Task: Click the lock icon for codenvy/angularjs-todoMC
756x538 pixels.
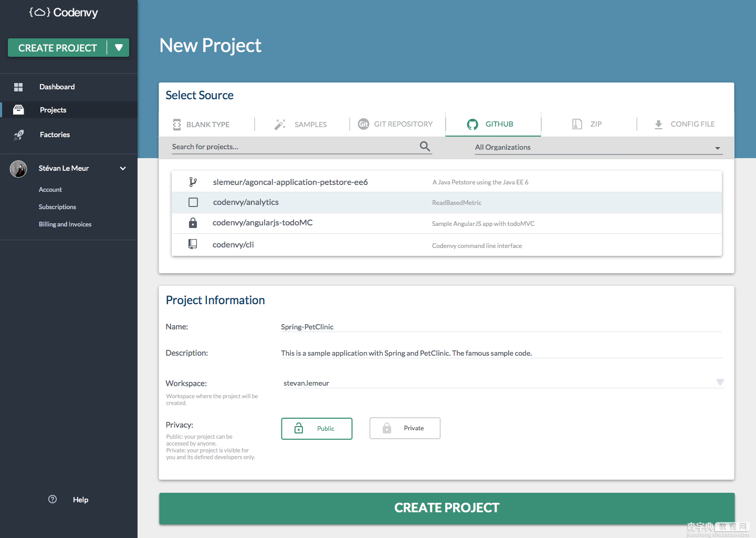Action: coord(193,223)
